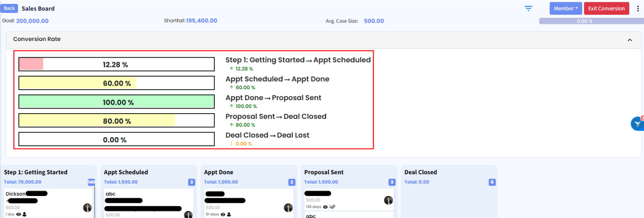
Task: Open the filter icon in the header
Action: tap(528, 9)
